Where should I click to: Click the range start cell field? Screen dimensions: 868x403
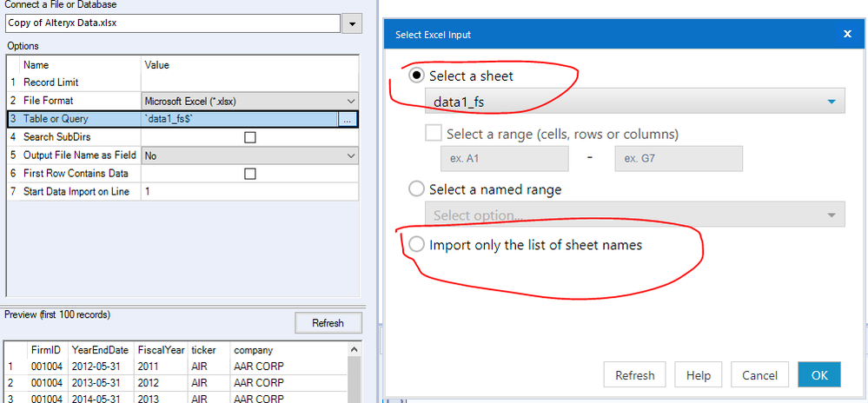point(504,159)
